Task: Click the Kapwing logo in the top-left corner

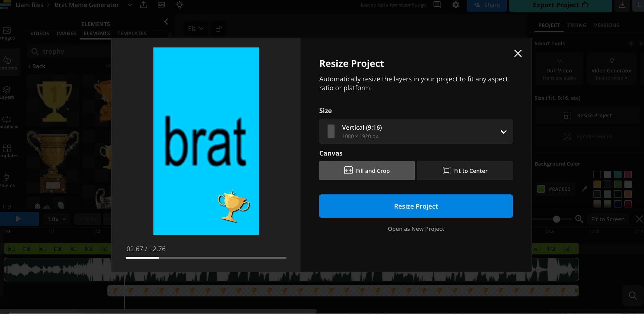Action: point(5,5)
